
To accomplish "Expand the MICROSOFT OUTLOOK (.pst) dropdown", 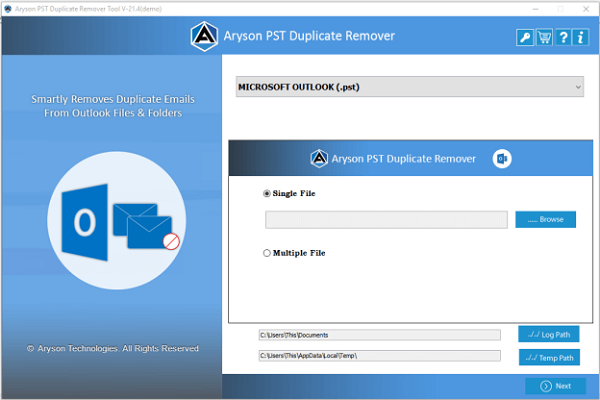I will (410, 87).
